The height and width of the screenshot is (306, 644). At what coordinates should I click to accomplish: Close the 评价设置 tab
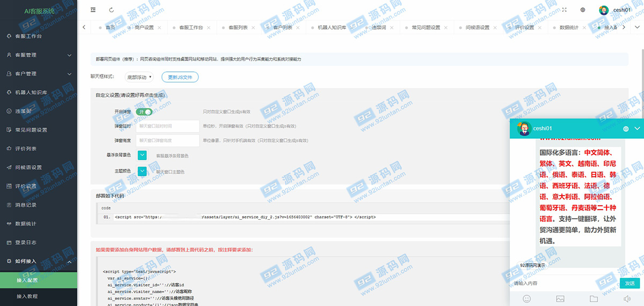click(x=540, y=27)
